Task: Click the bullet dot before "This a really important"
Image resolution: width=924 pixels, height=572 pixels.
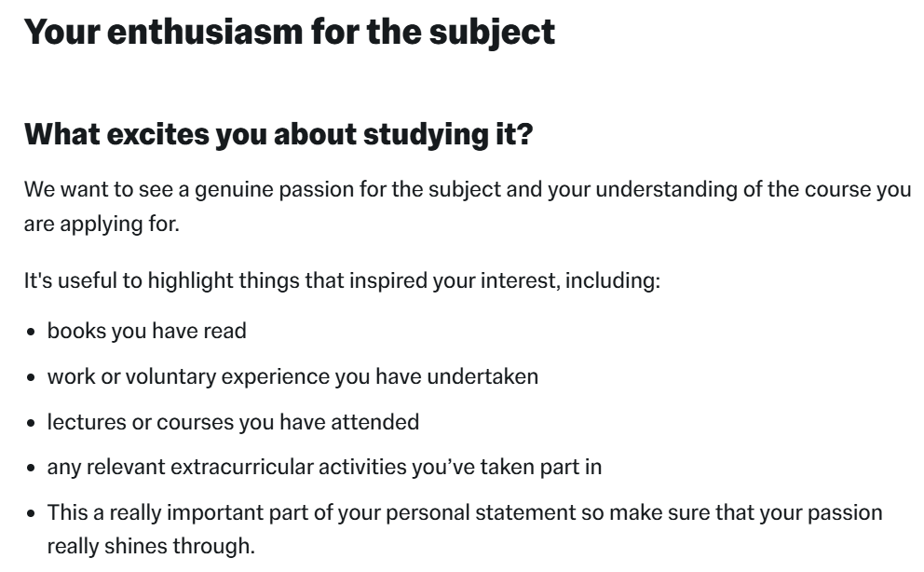Action: (32, 513)
